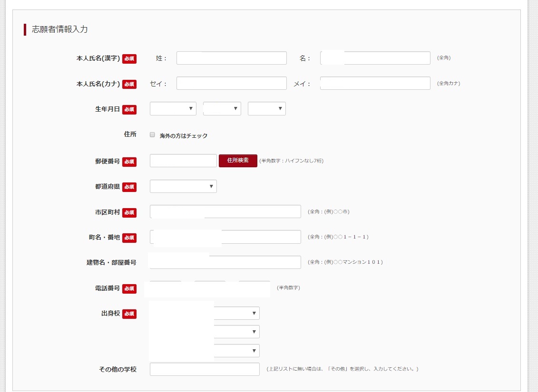The width and height of the screenshot is (538, 392).
Task: Click the 建物名・部屋番号 input field
Action: (225, 262)
